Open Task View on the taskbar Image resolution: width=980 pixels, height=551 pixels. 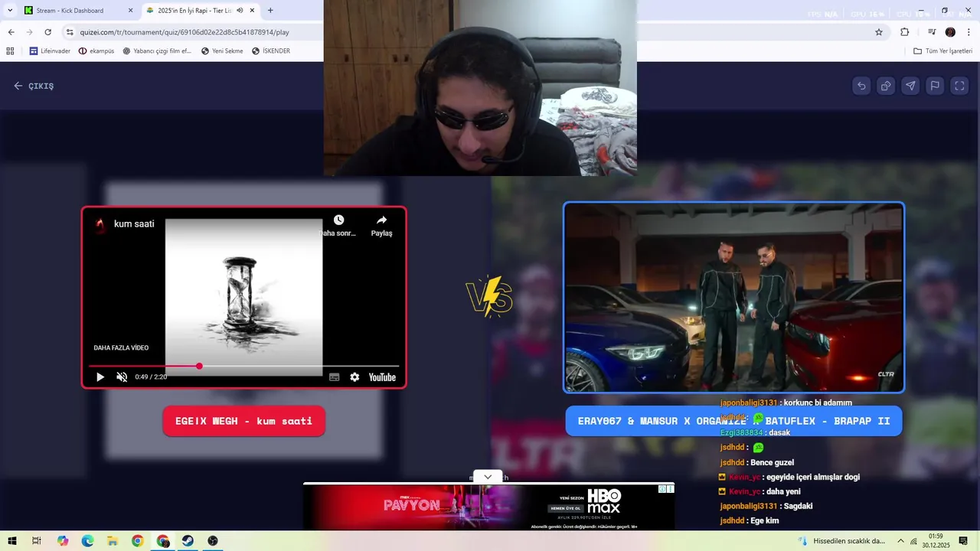click(x=37, y=541)
